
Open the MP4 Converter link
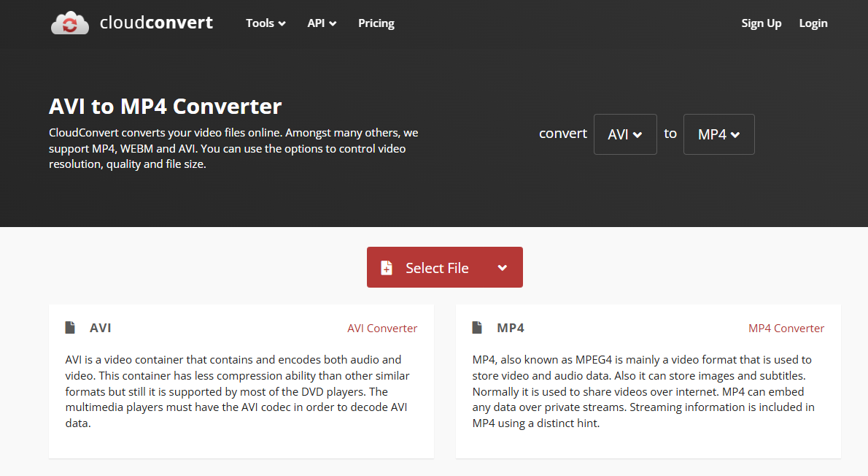[x=786, y=328]
